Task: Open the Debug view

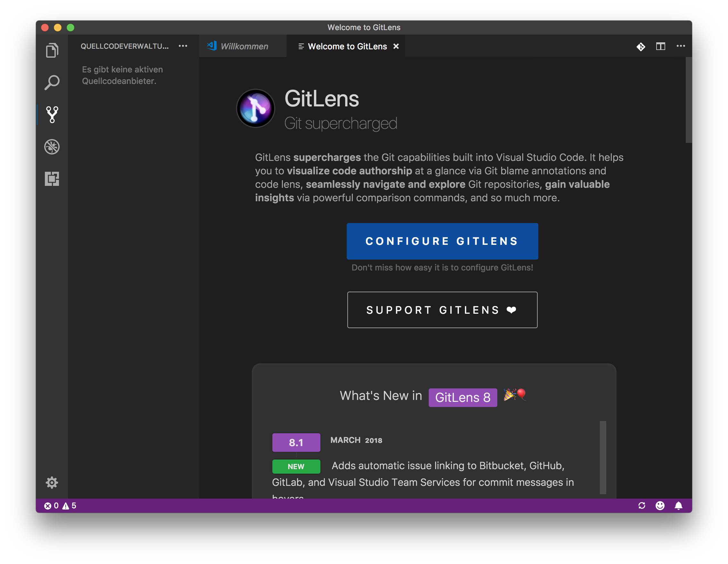Action: [52, 147]
